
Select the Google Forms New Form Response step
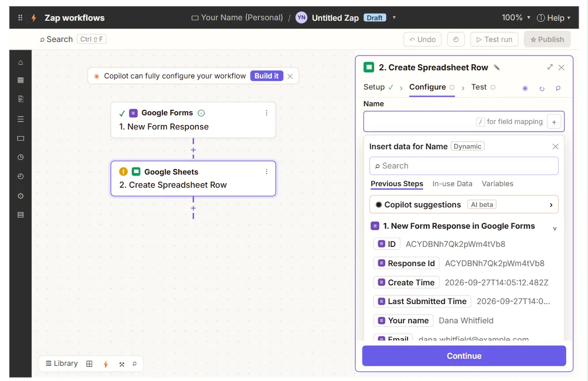tap(193, 120)
